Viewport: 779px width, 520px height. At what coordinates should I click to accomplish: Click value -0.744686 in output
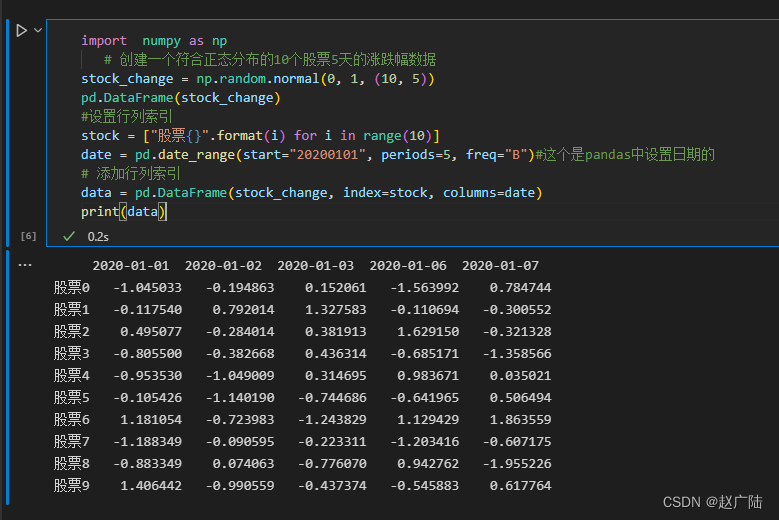(x=332, y=397)
